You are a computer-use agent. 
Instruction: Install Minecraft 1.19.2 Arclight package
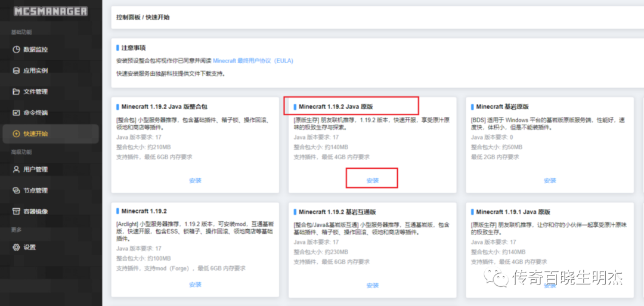195,285
